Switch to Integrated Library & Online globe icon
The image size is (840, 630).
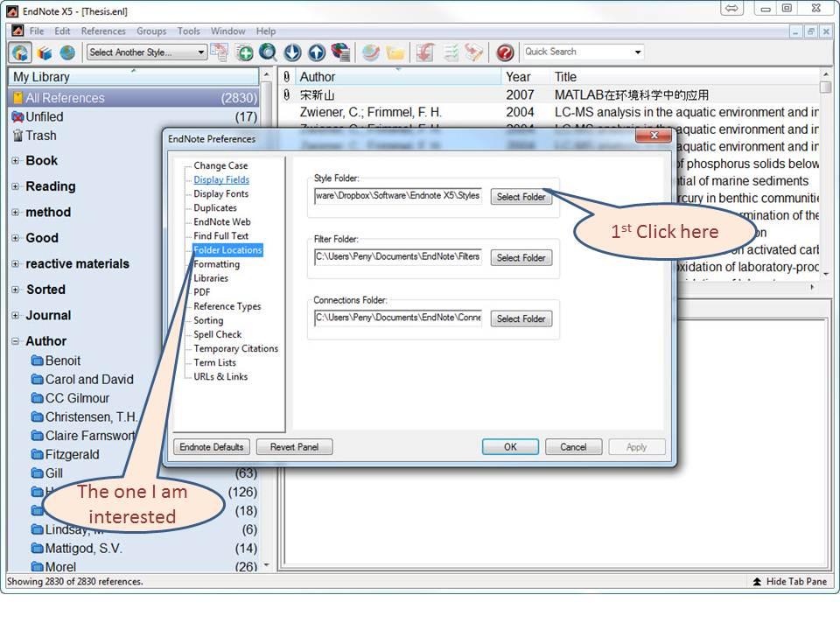pos(67,52)
